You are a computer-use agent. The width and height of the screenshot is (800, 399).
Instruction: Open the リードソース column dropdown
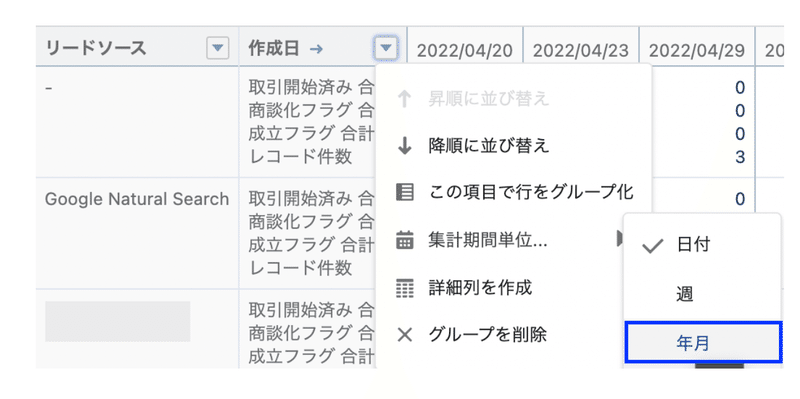pyautogui.click(x=218, y=48)
